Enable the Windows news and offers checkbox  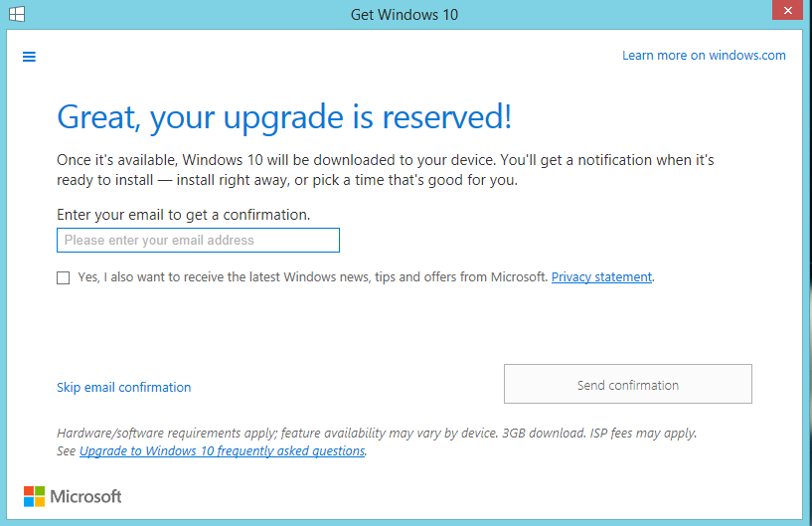(64, 277)
